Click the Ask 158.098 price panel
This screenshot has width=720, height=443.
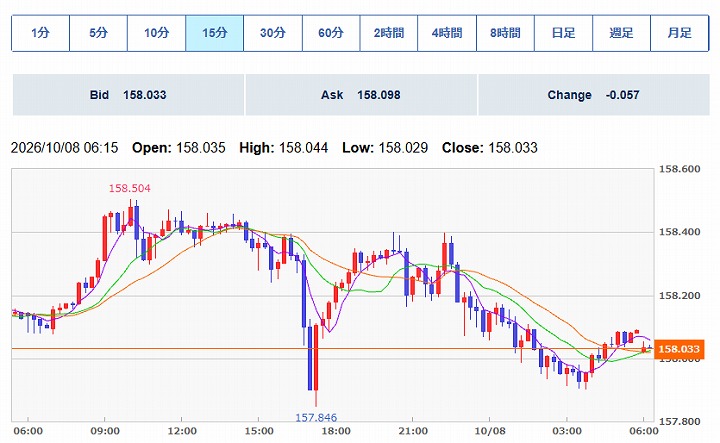pyautogui.click(x=361, y=95)
